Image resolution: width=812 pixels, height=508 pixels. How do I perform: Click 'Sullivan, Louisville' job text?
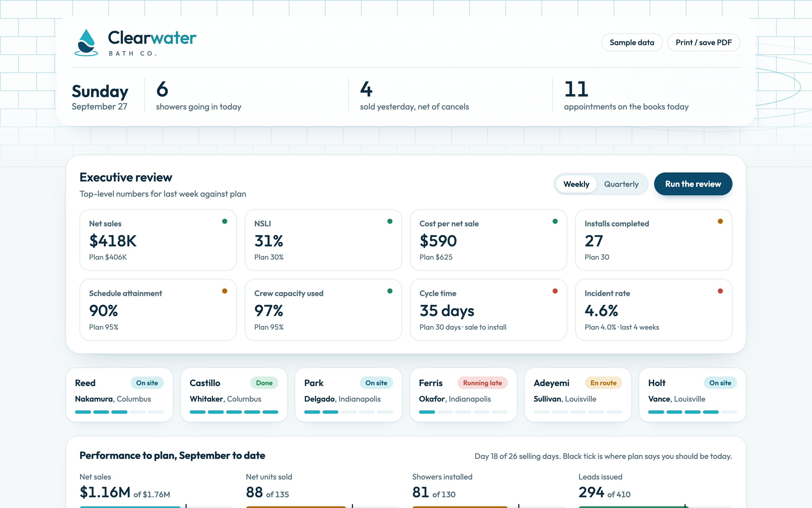pos(565,399)
